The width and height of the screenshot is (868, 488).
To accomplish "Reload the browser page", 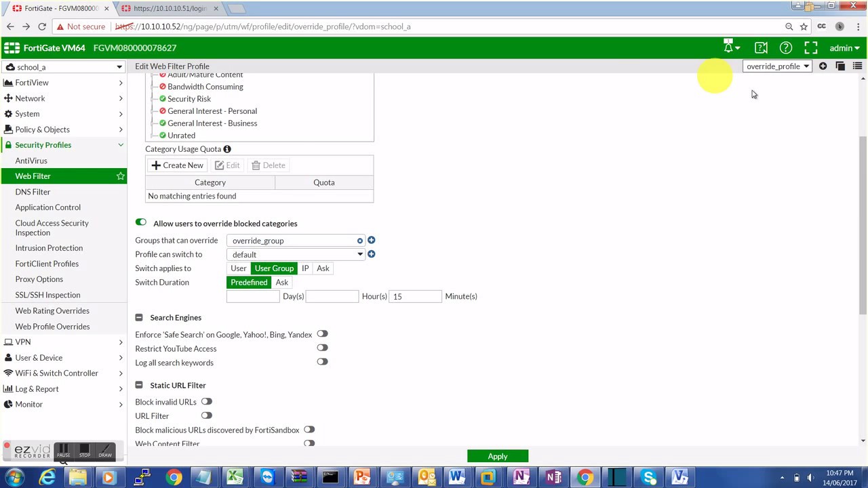I will [42, 26].
